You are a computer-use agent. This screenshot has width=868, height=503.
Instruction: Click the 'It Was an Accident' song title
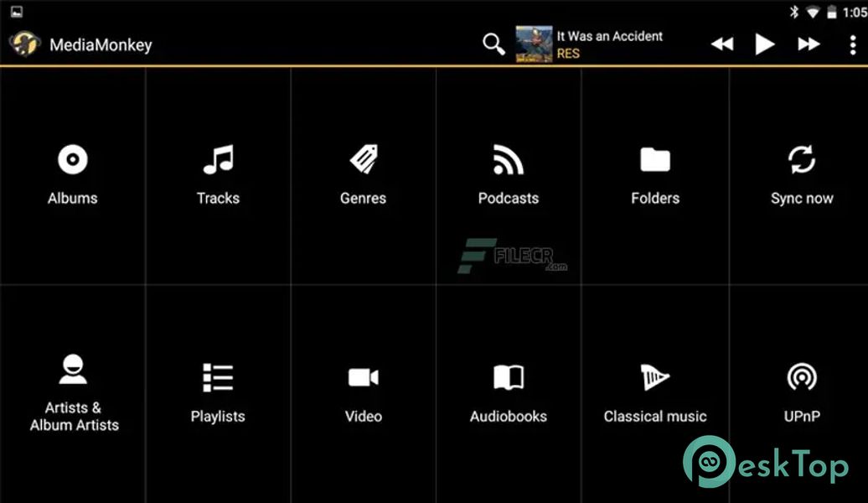(609, 36)
